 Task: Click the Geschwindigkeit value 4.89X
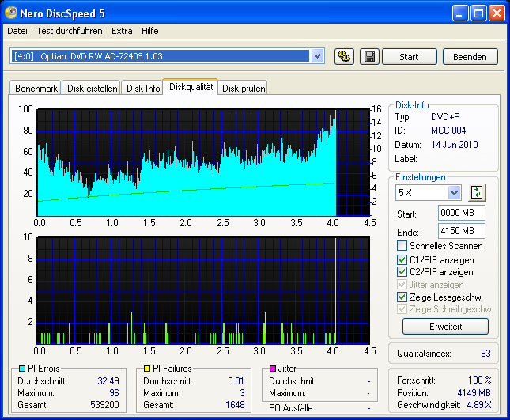[x=479, y=405]
